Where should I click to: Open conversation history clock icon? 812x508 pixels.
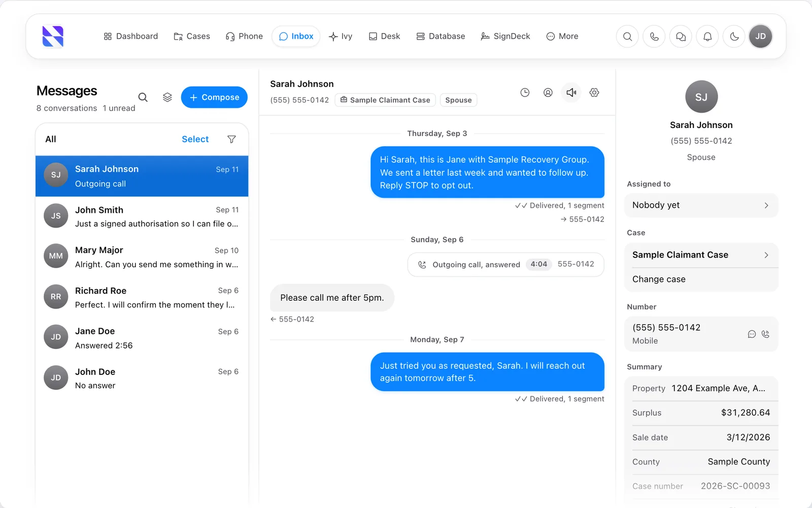525,92
